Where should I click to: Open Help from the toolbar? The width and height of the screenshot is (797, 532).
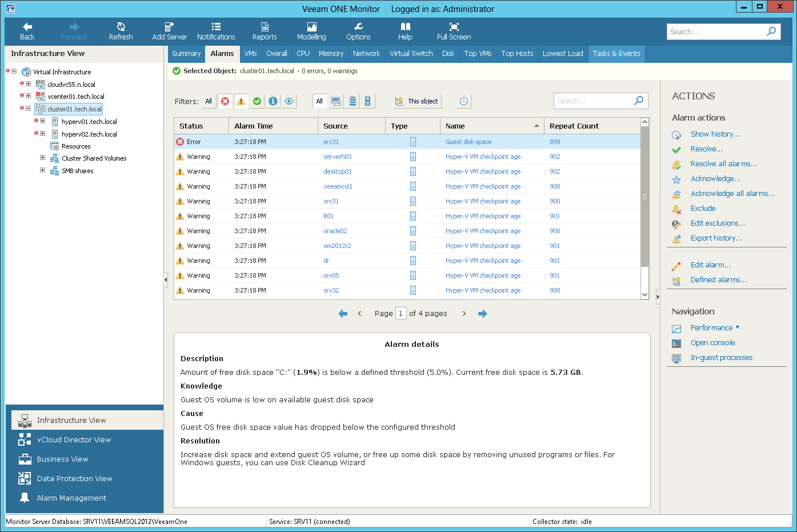(405, 31)
